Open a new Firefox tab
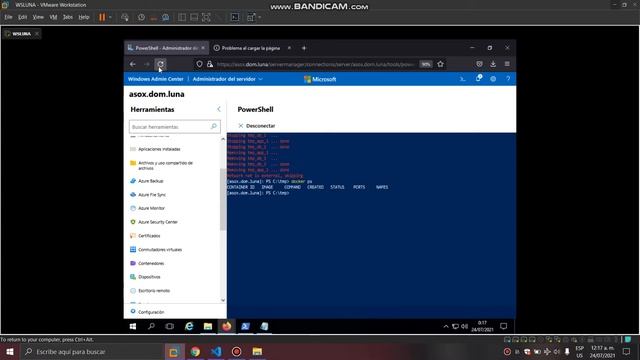 click(304, 48)
